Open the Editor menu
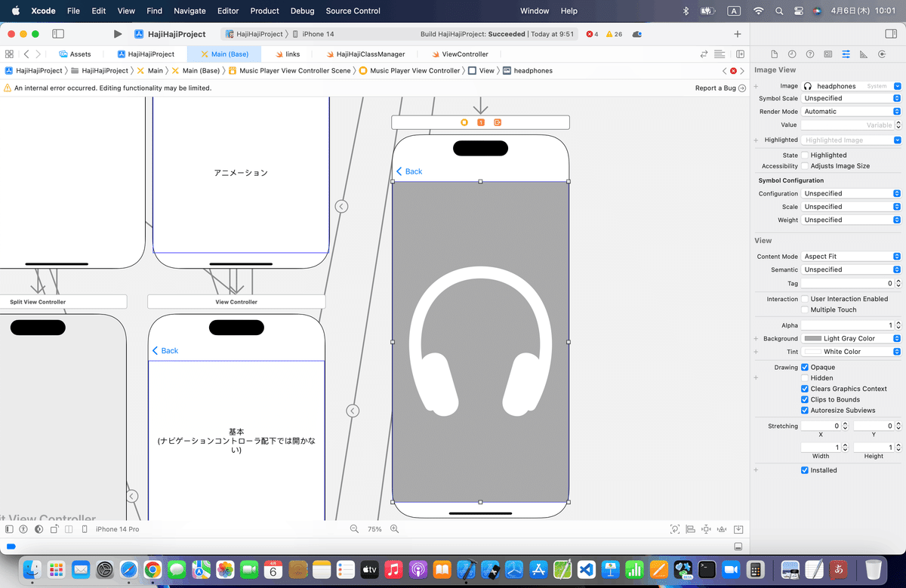The width and height of the screenshot is (906, 588). [228, 11]
